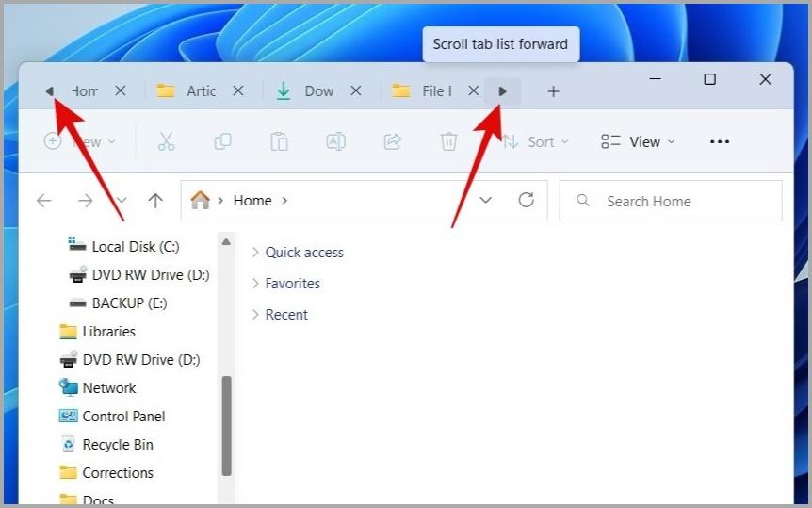Click the Local Disk drive icon

pos(77,244)
